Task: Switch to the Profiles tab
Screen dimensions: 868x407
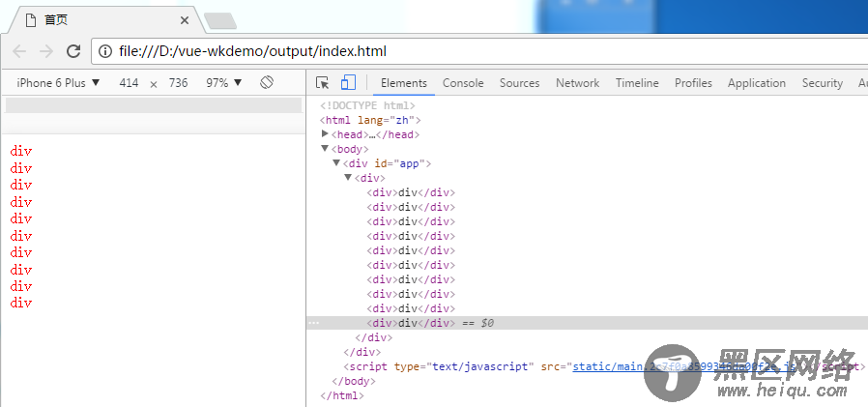Action: [x=693, y=83]
